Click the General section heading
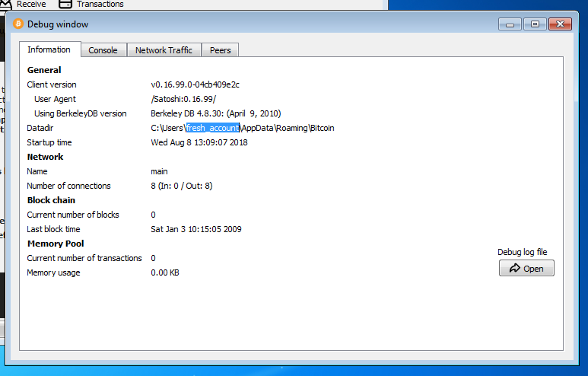 point(44,70)
